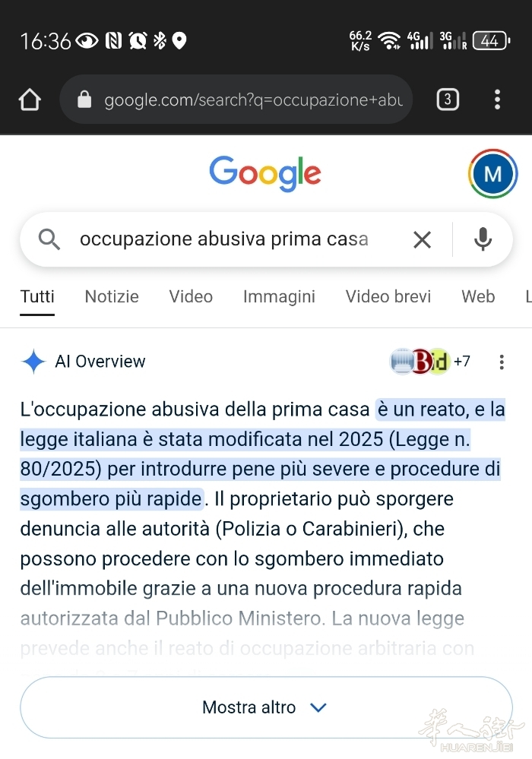Show the AI Overview source icons +7
532x759 pixels.
[430, 361]
